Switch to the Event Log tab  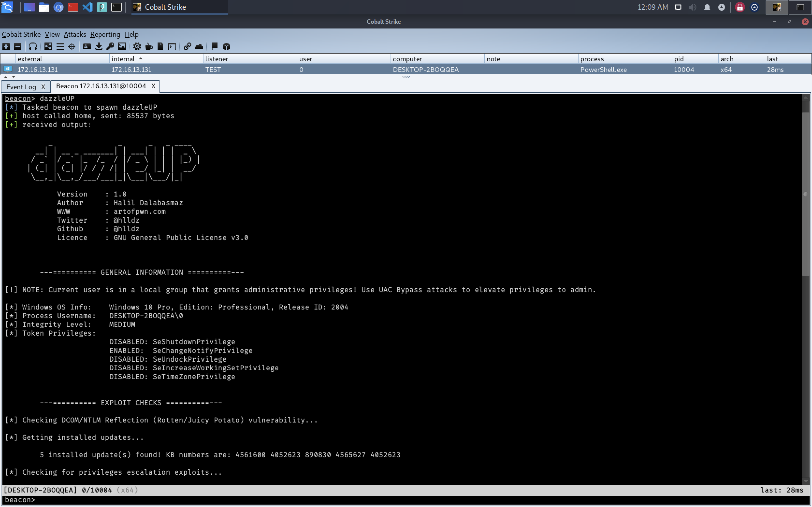(21, 87)
